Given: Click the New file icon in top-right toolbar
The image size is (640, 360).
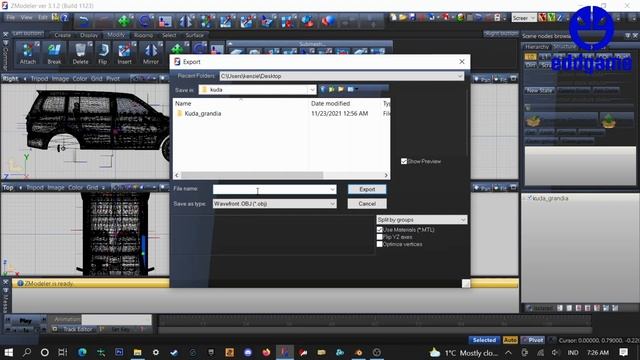Looking at the screenshot, I should pyautogui.click(x=393, y=18).
